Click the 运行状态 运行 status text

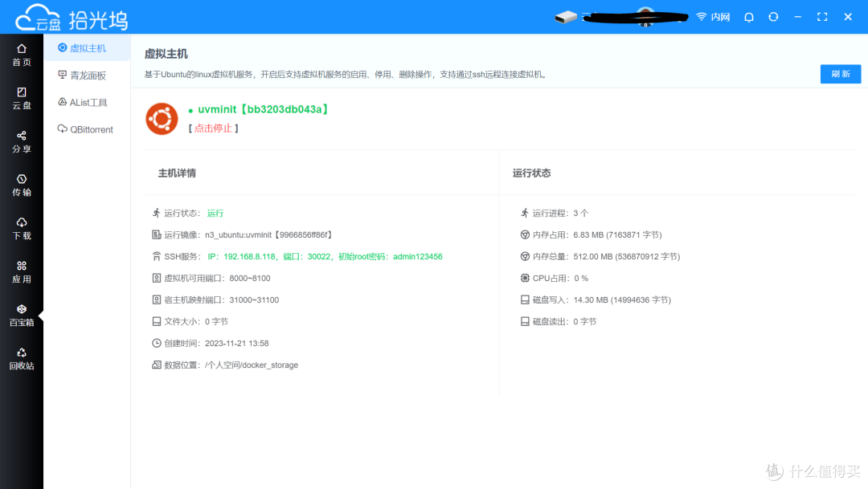[215, 213]
